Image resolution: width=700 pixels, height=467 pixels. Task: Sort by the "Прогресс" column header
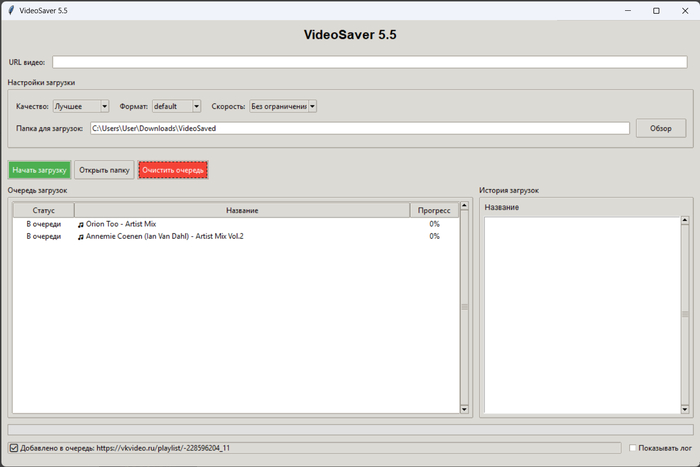434,210
